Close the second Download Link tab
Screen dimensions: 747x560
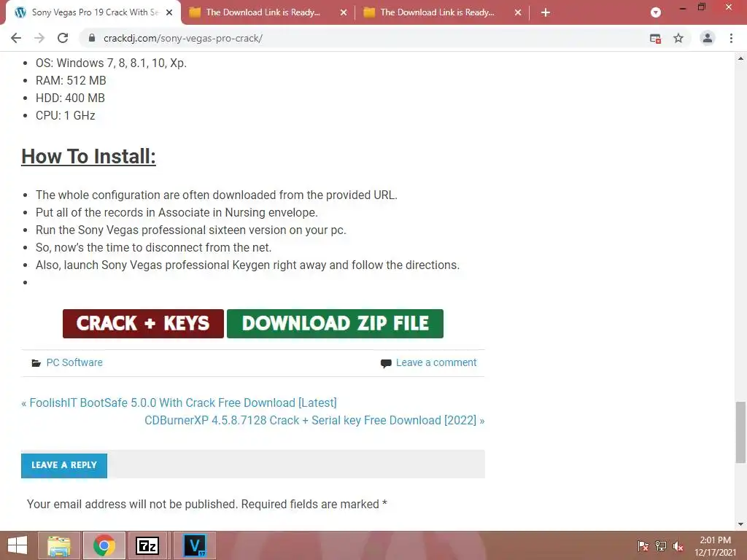[344, 12]
